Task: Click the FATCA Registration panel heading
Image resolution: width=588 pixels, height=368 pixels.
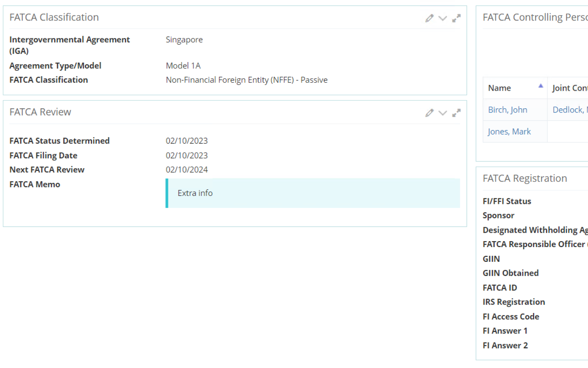Action: pyautogui.click(x=525, y=178)
